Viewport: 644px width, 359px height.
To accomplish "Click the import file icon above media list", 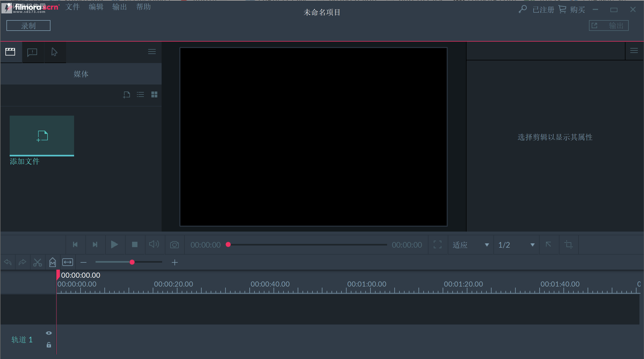I will pyautogui.click(x=127, y=95).
